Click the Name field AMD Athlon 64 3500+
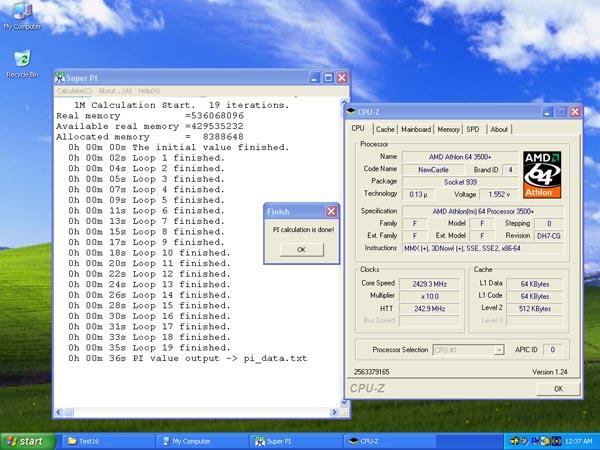The image size is (600, 450). (460, 157)
